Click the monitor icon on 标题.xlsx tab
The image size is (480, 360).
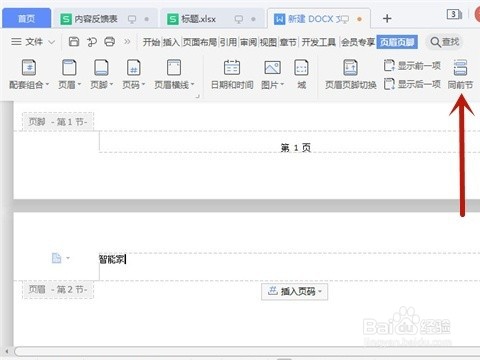(239, 19)
